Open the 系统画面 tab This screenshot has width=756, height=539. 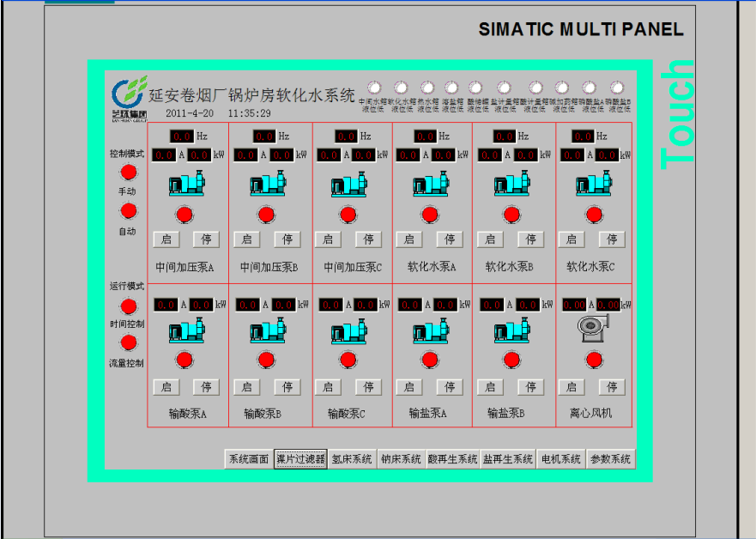click(248, 459)
